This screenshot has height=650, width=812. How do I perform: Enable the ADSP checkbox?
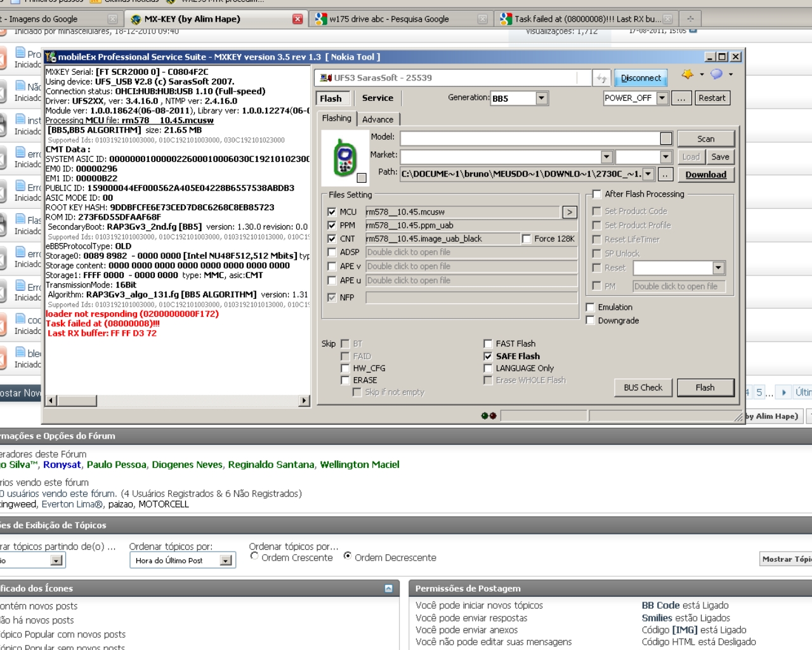[x=332, y=252]
